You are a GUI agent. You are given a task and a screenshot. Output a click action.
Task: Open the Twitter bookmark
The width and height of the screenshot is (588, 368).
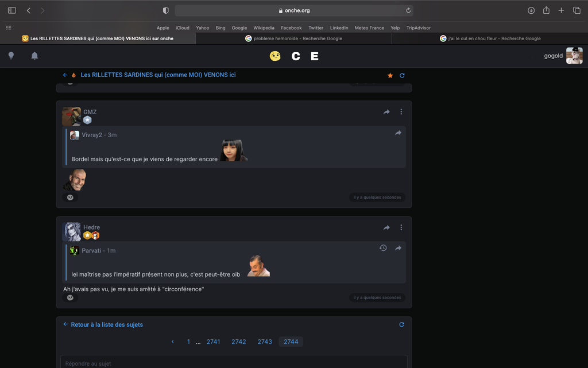pos(316,28)
